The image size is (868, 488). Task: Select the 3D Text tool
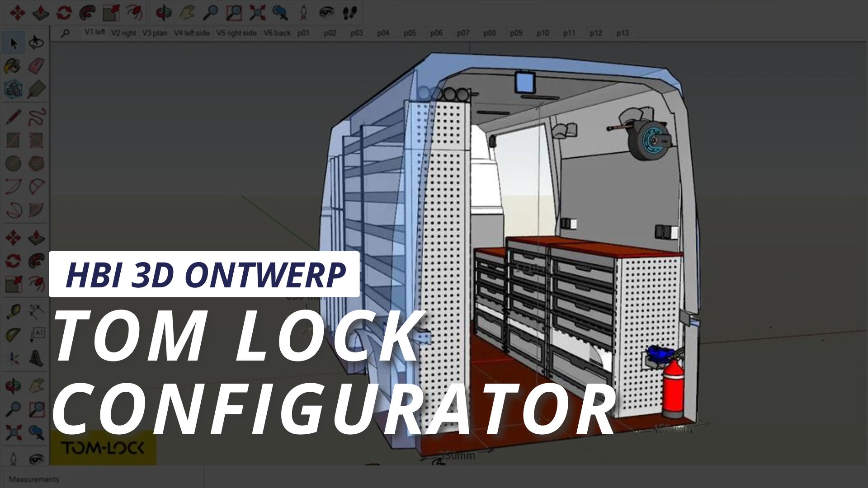coord(36,358)
